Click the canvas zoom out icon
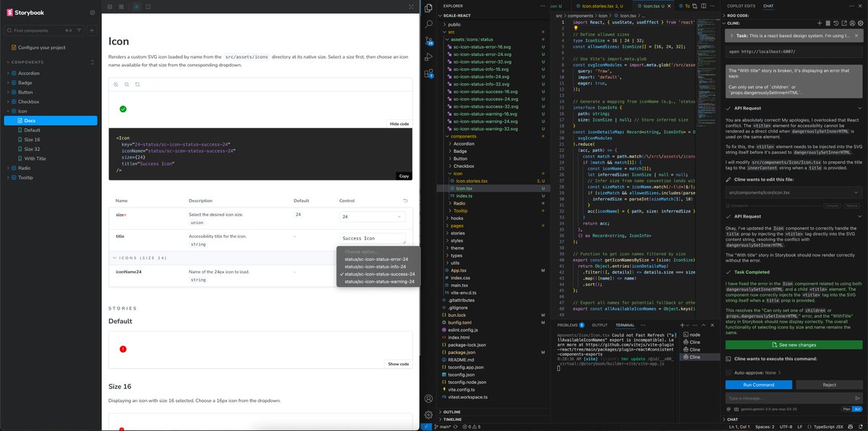 127,85
